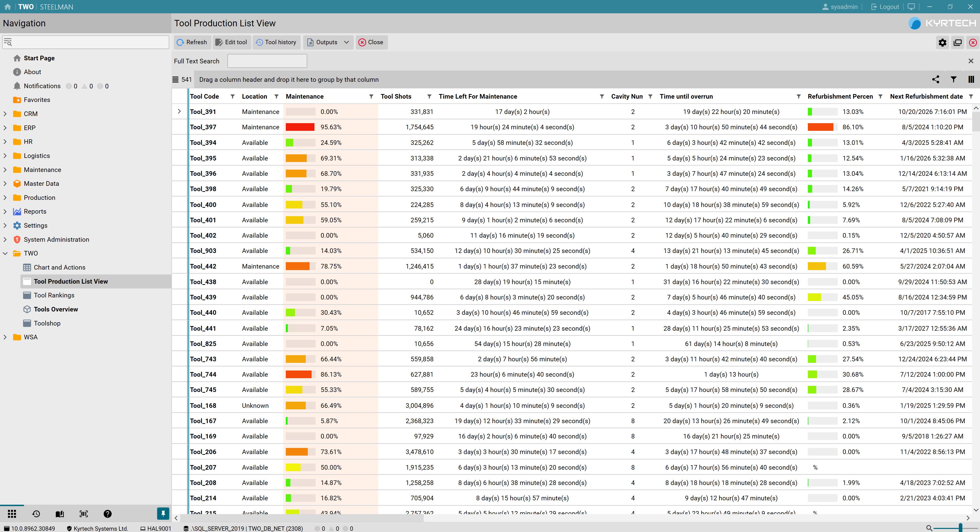Viewport: 980px width, 532px height.
Task: Click the Tool history button
Action: coord(276,42)
